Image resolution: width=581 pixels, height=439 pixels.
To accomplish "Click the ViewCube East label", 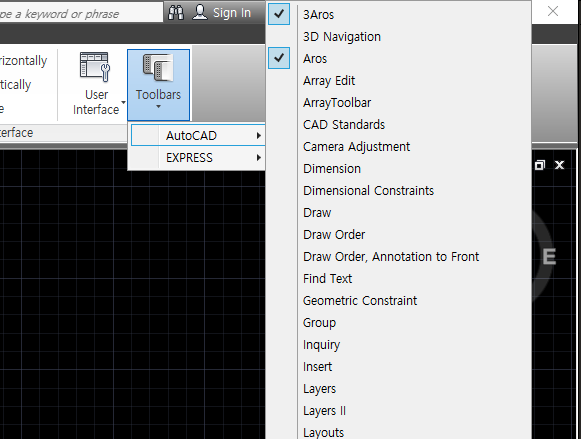I will [549, 257].
